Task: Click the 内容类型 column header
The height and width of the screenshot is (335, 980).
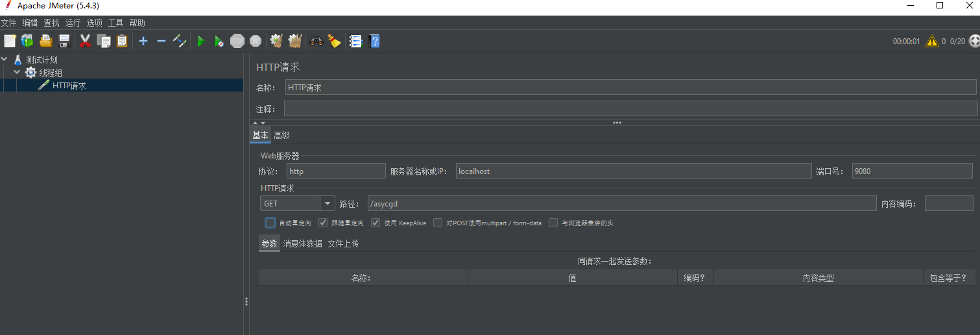Action: point(818,277)
